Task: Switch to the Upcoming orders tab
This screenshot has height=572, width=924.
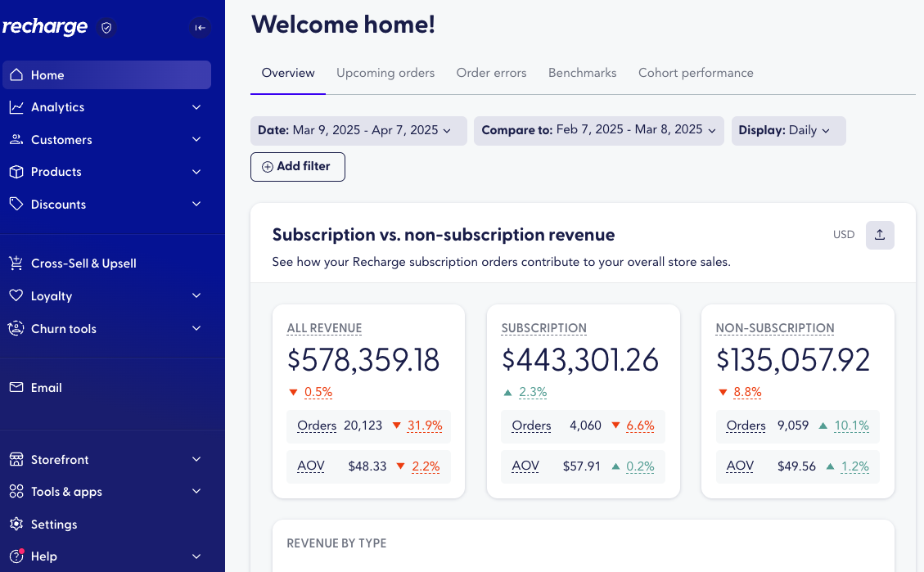Action: point(385,73)
